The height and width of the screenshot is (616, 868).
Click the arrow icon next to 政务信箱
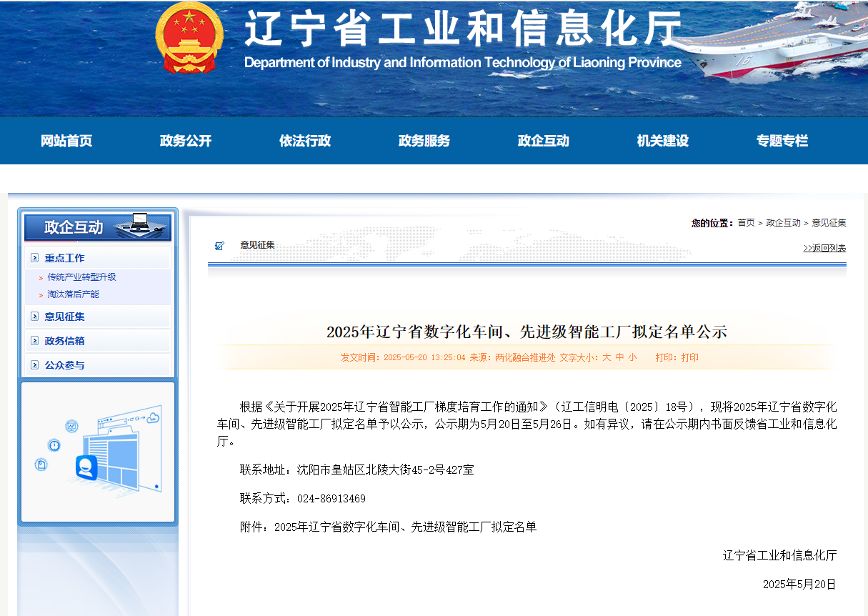pos(35,341)
